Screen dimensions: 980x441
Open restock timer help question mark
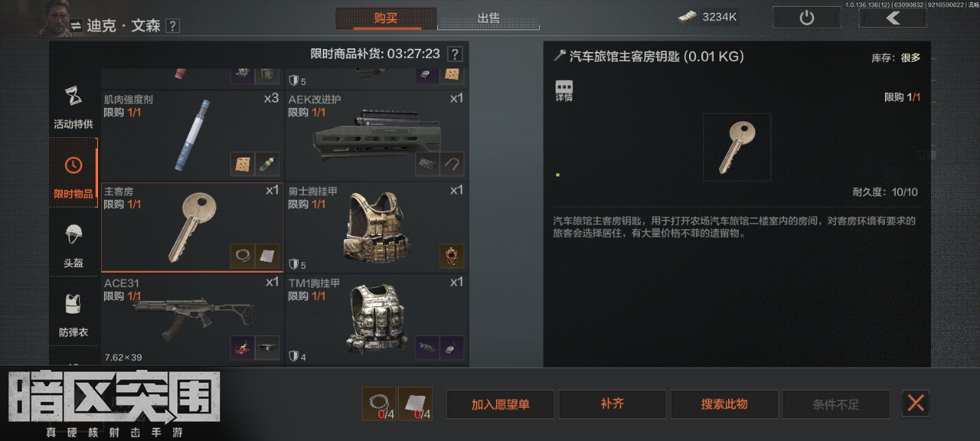pyautogui.click(x=455, y=54)
